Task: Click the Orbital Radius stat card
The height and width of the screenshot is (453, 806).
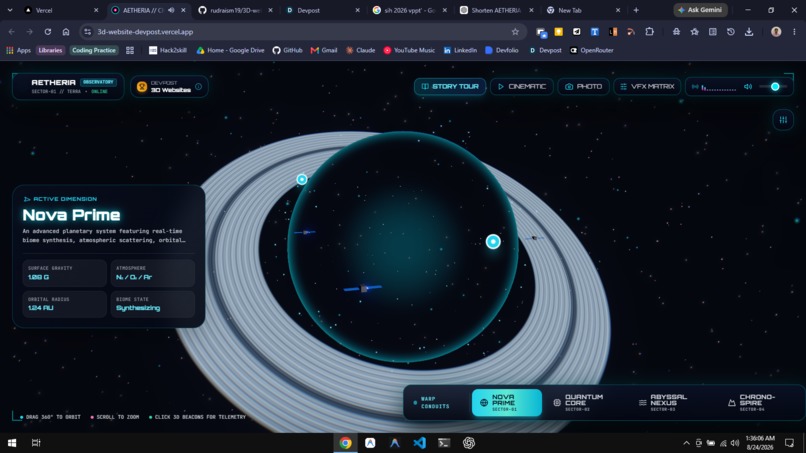Action: pos(64,304)
